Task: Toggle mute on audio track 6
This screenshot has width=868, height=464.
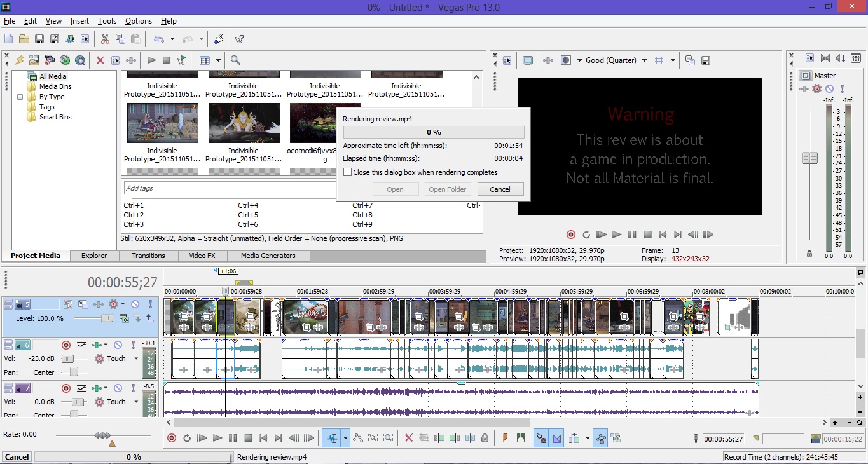Action: [118, 345]
